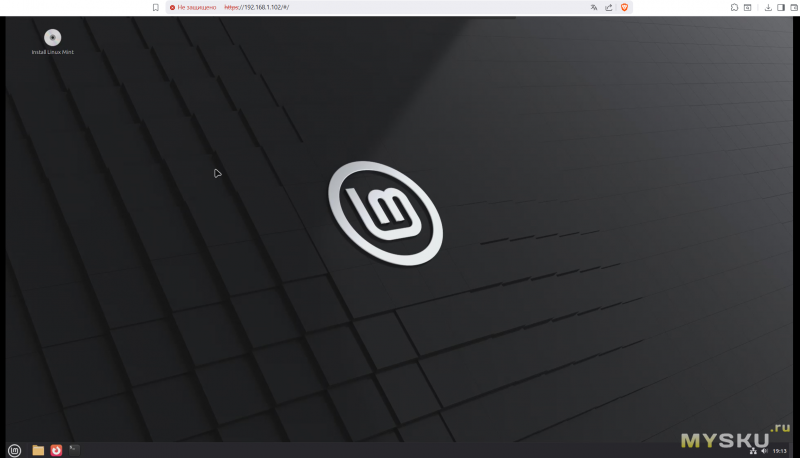Screen dimensions: 800x458
Task: Open the browser downloads icon
Action: (x=767, y=7)
